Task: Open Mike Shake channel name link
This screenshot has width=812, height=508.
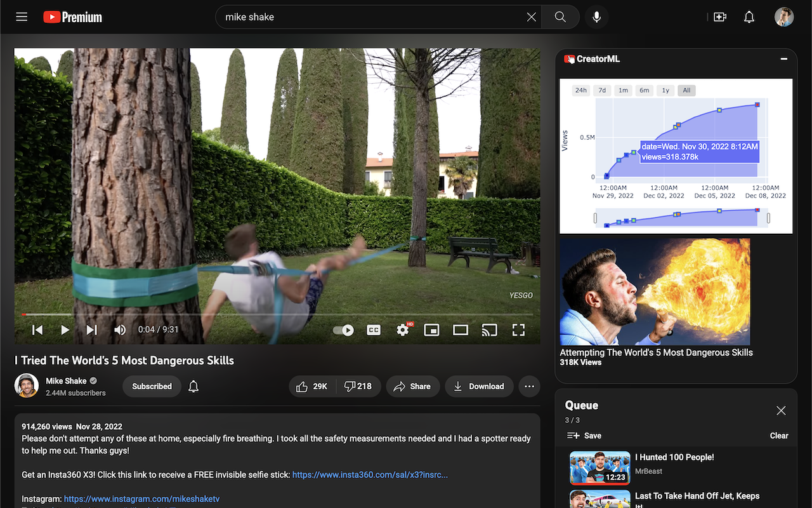Action: click(66, 381)
